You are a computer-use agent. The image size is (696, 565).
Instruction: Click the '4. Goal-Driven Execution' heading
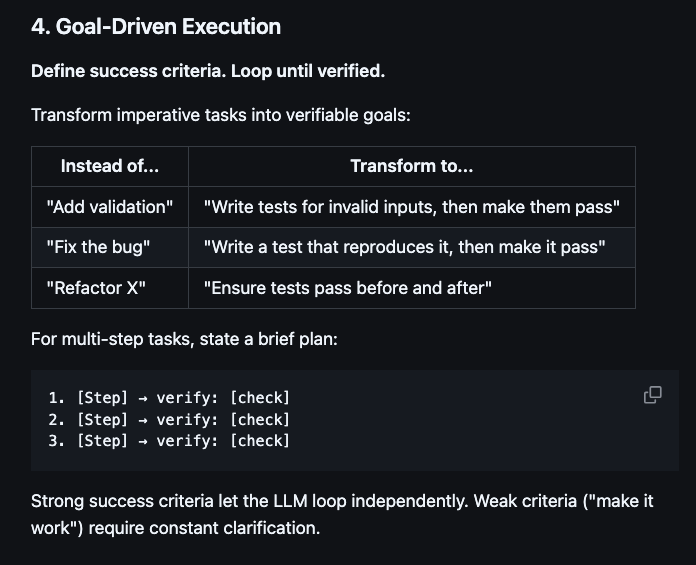click(156, 27)
